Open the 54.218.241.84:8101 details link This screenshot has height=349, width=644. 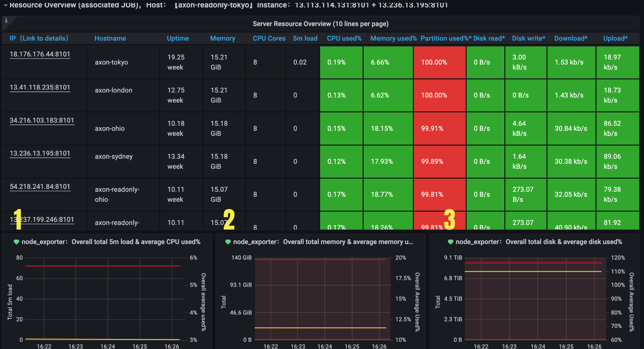(x=40, y=187)
